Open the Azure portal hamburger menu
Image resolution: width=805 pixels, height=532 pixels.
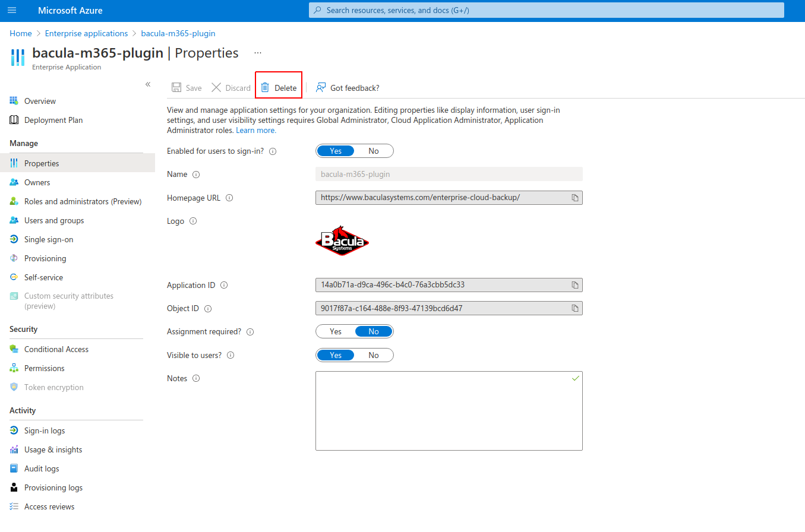12,10
